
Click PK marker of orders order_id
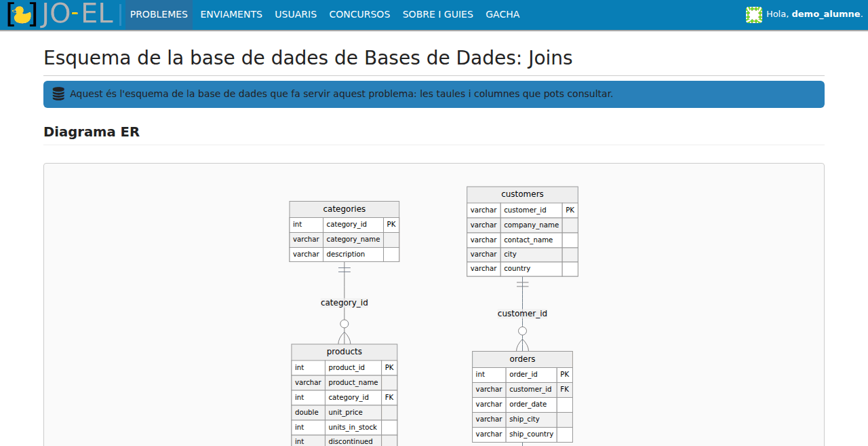click(565, 375)
